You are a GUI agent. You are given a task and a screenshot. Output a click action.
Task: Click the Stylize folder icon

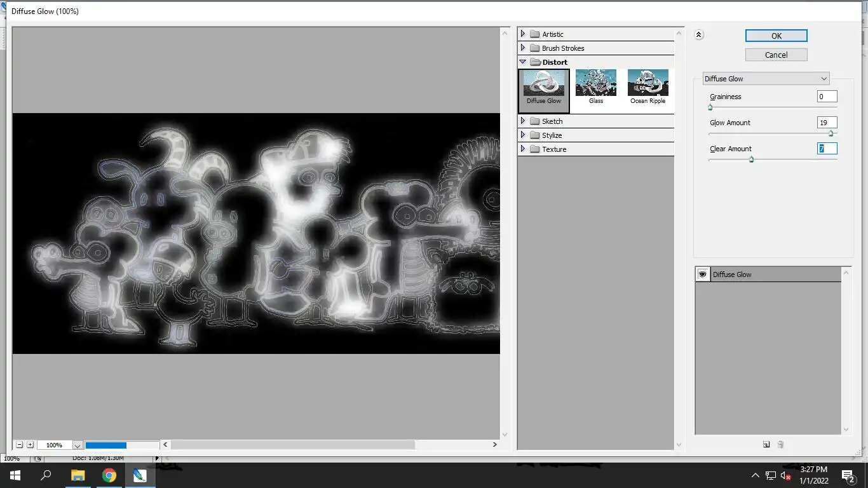(x=534, y=135)
